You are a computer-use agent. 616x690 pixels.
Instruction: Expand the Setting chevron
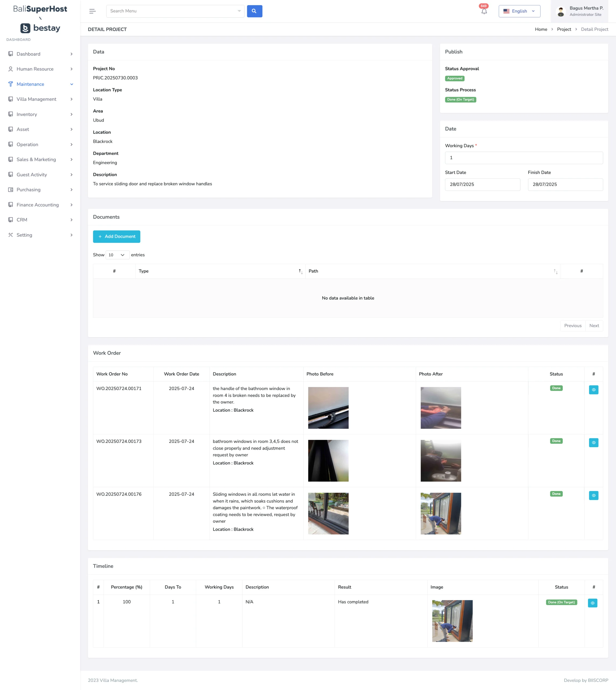click(x=71, y=235)
